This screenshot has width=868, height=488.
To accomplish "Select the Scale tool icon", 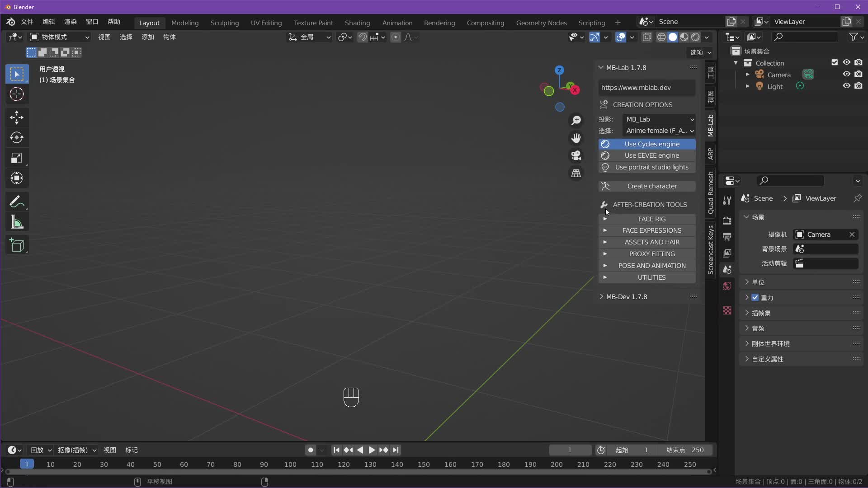I will [x=17, y=158].
